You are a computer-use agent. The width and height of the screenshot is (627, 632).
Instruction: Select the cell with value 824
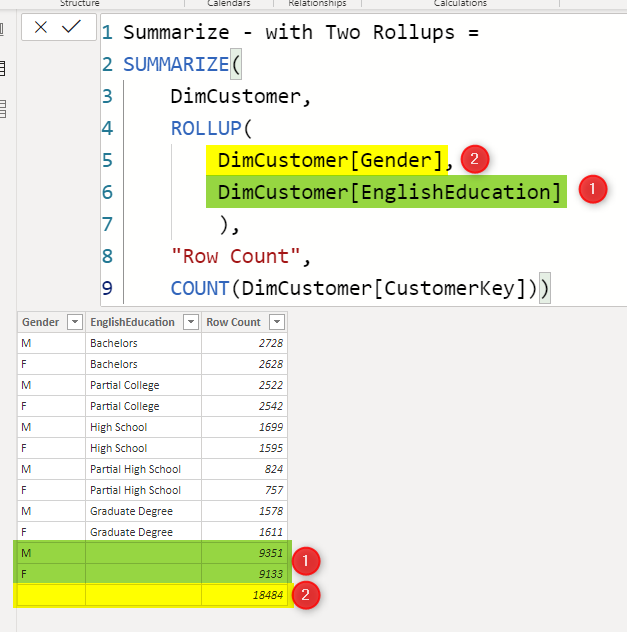pyautogui.click(x=244, y=469)
